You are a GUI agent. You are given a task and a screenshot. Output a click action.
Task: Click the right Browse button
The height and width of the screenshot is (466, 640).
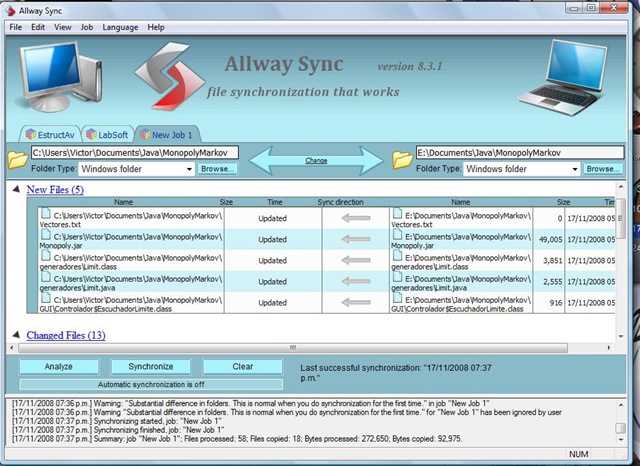pos(603,169)
